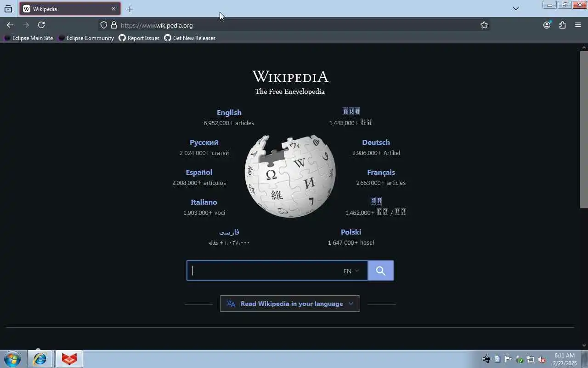Open tracking protection shield icon

[x=104, y=25]
